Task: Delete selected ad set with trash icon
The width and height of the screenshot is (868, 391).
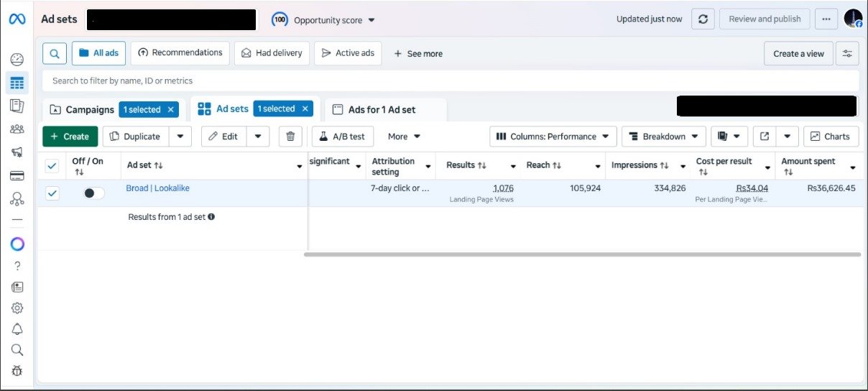Action: 290,137
